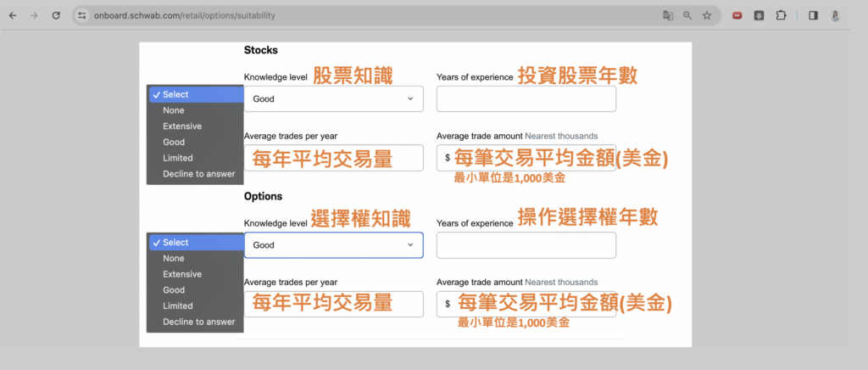
Task: Click the Options Years of experience field
Action: [526, 245]
